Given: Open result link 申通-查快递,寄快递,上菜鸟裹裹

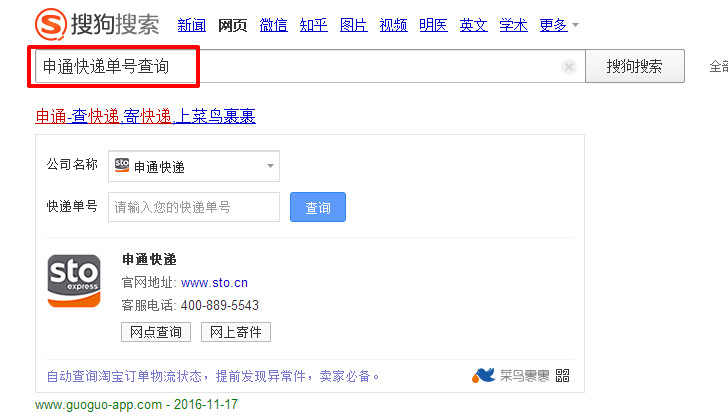Looking at the screenshot, I should 146,116.
